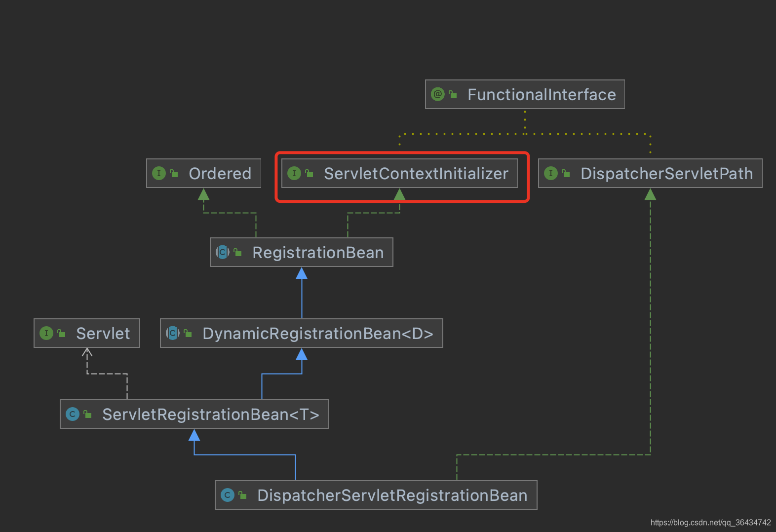Image resolution: width=776 pixels, height=532 pixels.
Task: Click the class icon on ServletRegistrationBean<T> node
Action: click(73, 414)
